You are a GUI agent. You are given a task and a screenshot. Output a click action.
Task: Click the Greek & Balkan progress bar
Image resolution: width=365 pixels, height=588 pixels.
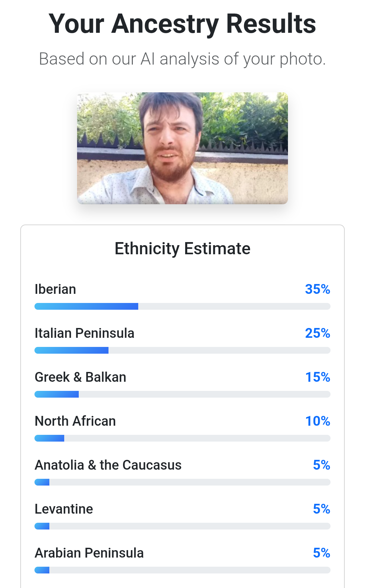[182, 394]
